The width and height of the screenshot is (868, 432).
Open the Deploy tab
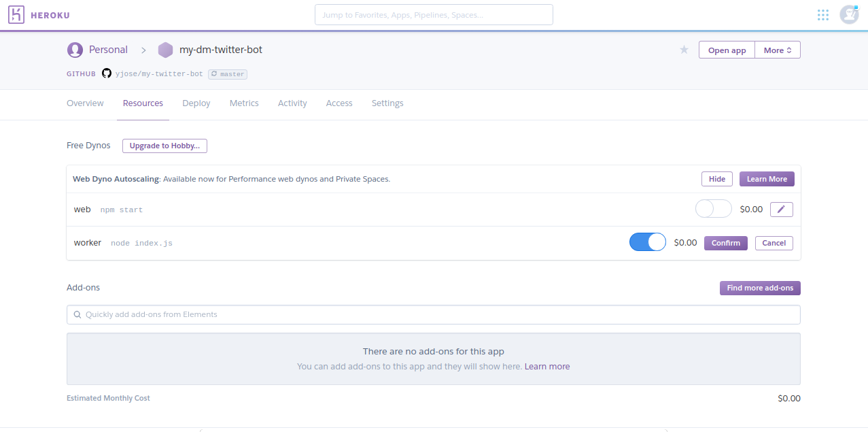coord(196,103)
